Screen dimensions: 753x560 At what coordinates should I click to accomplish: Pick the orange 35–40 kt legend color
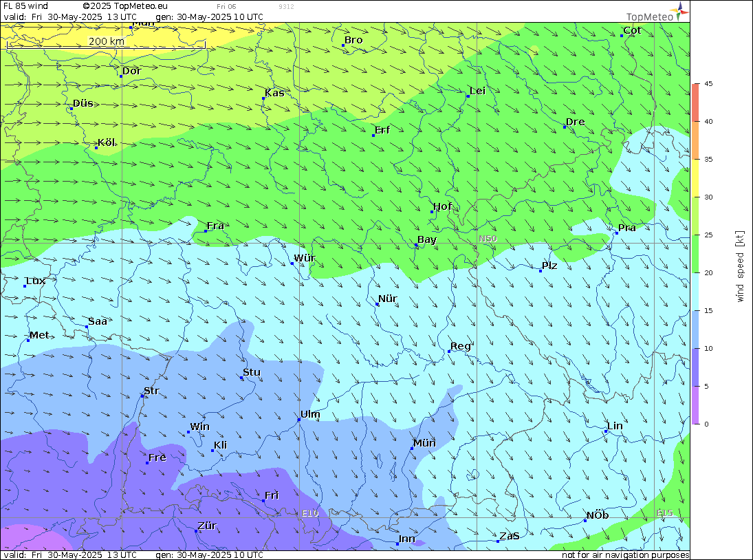[x=695, y=140]
